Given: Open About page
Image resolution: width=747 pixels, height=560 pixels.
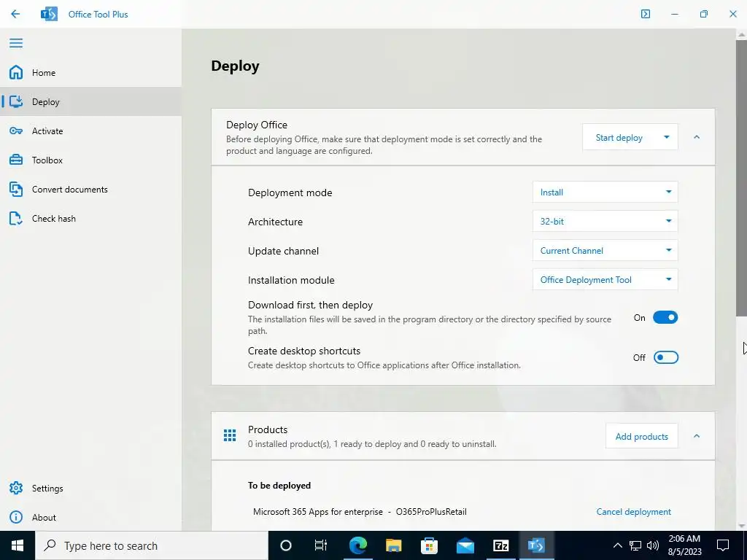Looking at the screenshot, I should [x=90, y=517].
